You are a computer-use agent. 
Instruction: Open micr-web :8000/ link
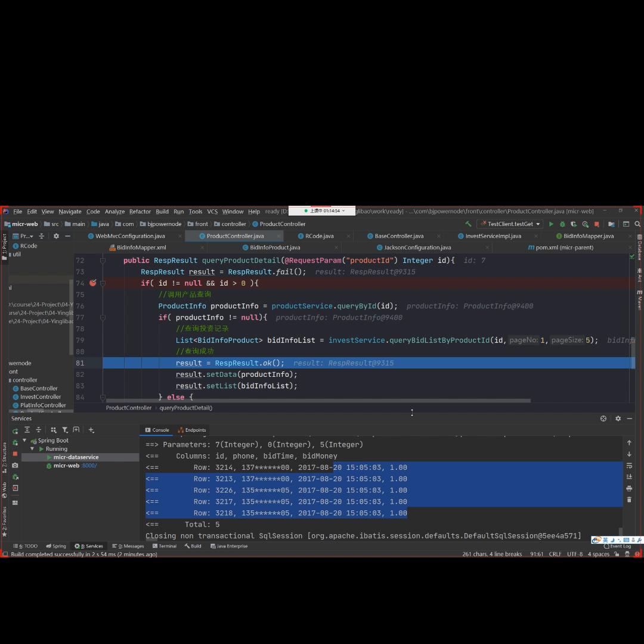click(x=89, y=466)
